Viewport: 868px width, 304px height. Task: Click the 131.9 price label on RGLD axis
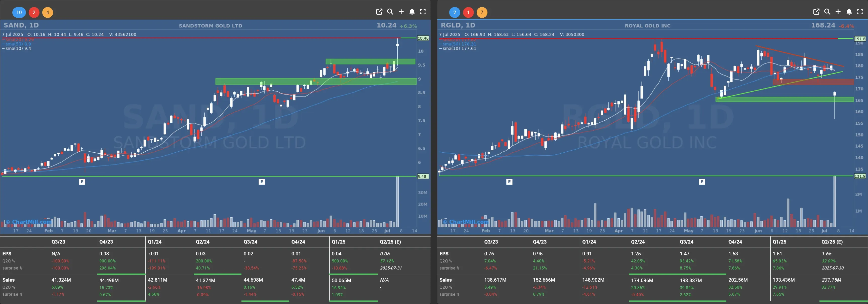860,176
